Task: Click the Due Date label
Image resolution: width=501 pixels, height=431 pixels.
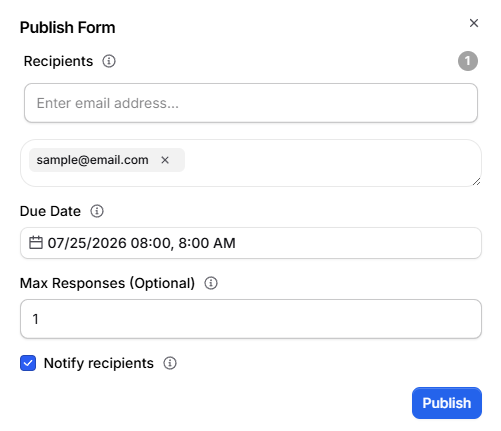Action: pyautogui.click(x=50, y=211)
